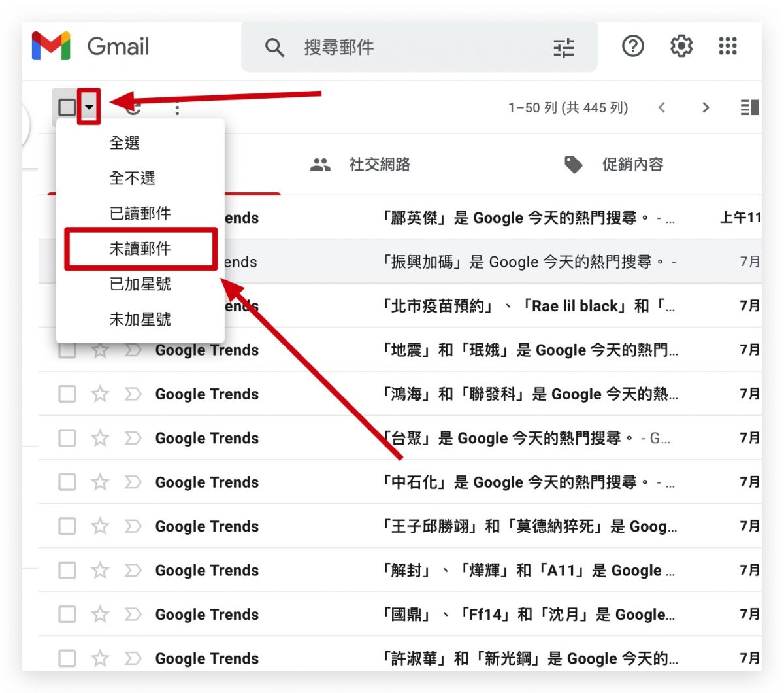The image size is (784, 693).
Task: Open the 「許淑華」和「新光鋼」 email subject
Action: coord(529,658)
